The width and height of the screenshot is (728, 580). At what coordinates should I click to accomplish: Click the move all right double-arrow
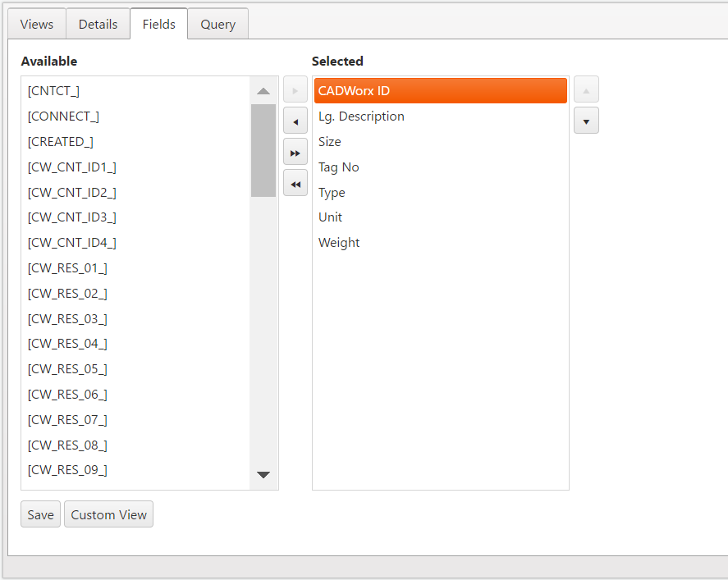pos(295,152)
